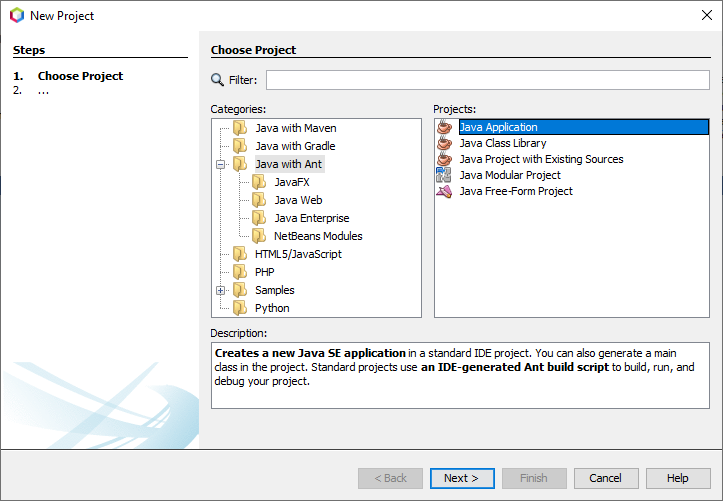Open Help for this wizard
The height and width of the screenshot is (501, 723).
click(x=678, y=478)
